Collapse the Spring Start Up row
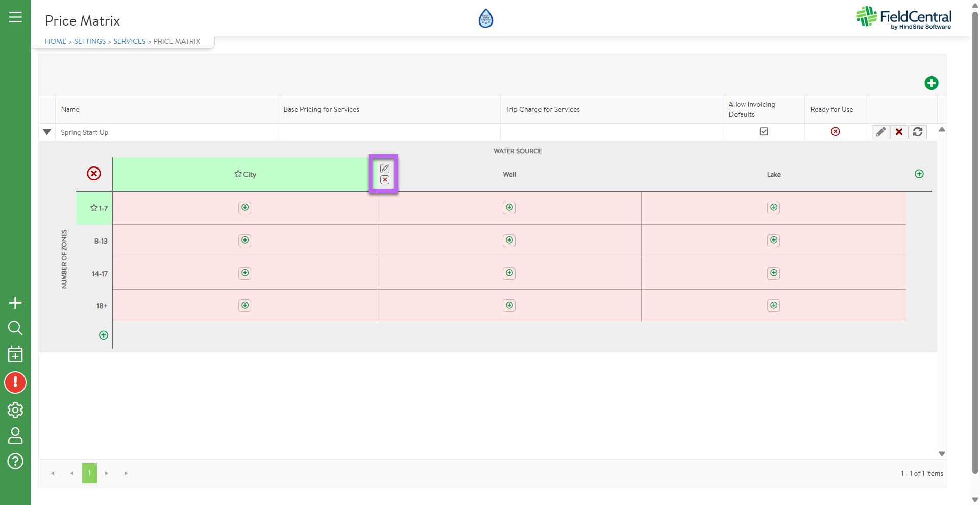Screen dimensions: 980x505 [x=47, y=132]
